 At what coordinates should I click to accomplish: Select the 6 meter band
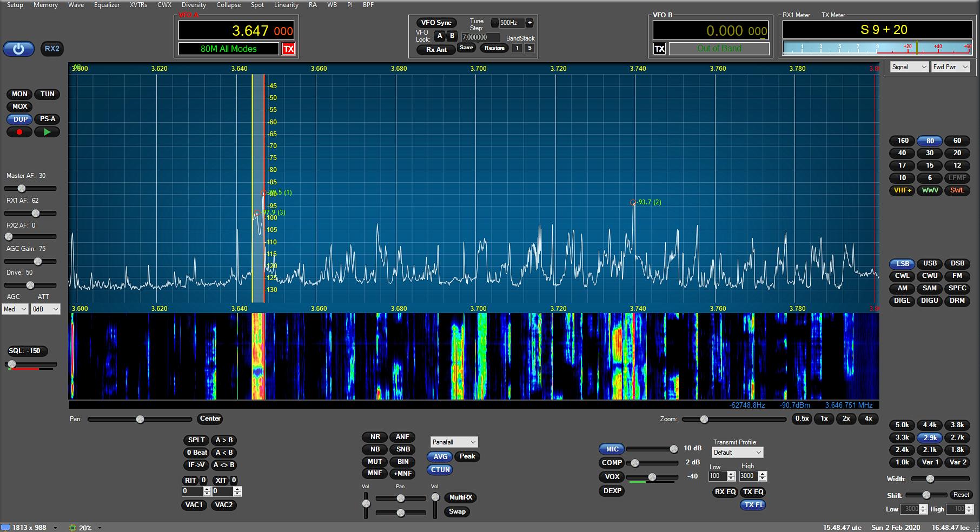930,178
